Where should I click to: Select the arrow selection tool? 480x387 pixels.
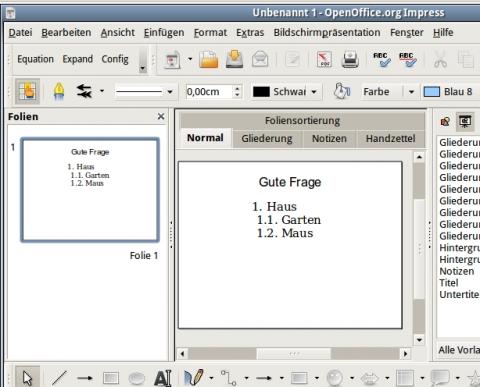click(x=27, y=378)
